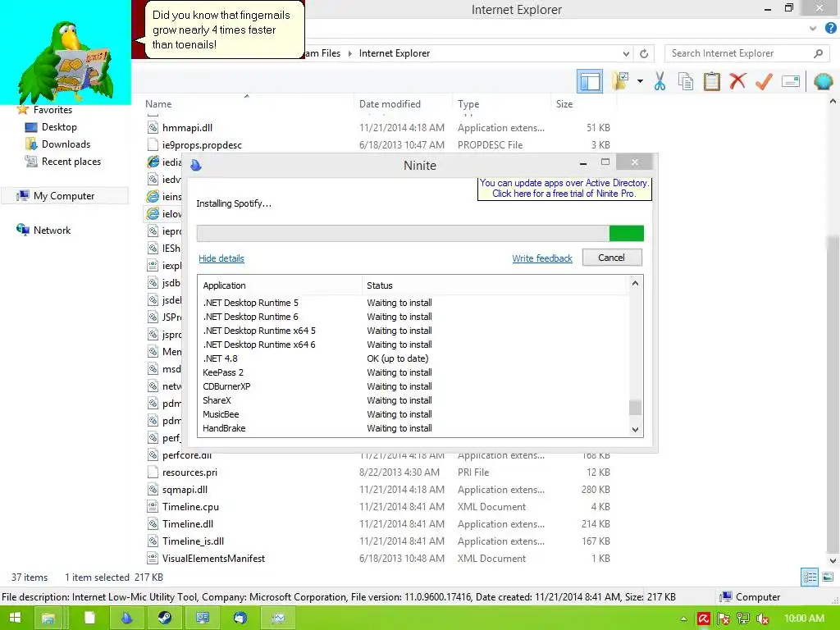The height and width of the screenshot is (630, 840).
Task: Open the folder options icon in toolbar
Action: 621,81
